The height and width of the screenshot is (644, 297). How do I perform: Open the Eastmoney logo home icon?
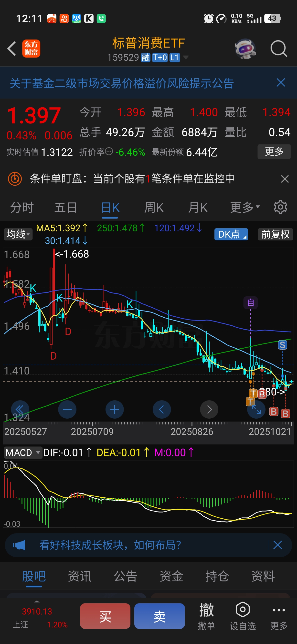pyautogui.click(x=31, y=49)
